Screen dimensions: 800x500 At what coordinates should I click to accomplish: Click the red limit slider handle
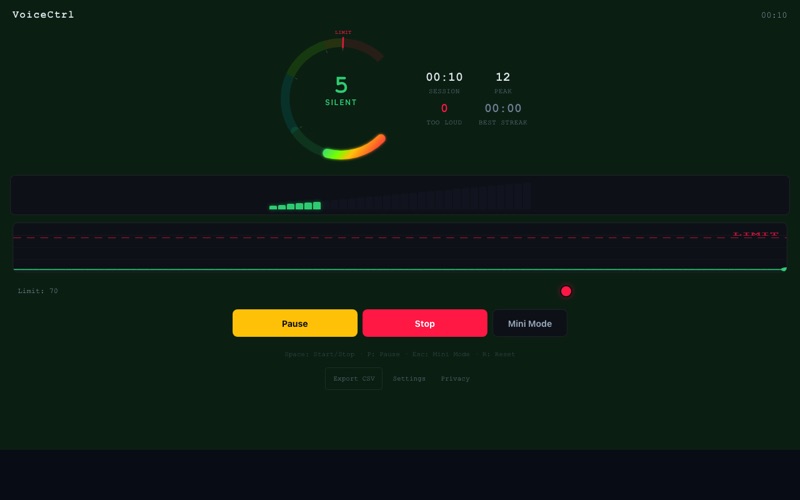tap(566, 291)
